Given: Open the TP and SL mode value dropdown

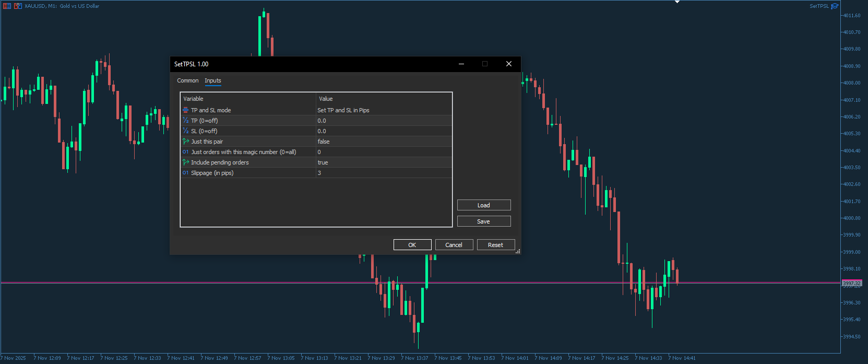Looking at the screenshot, I should (x=383, y=110).
